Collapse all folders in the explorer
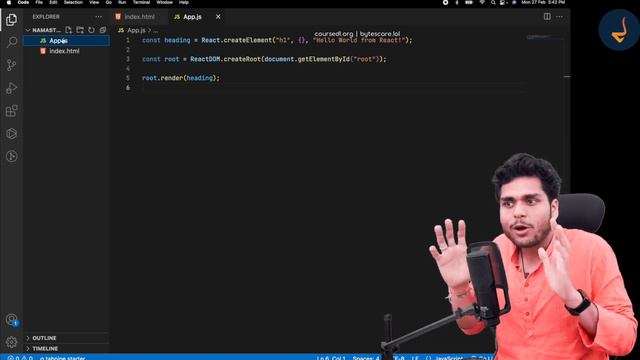Image resolution: width=640 pixels, height=360 pixels. click(103, 30)
